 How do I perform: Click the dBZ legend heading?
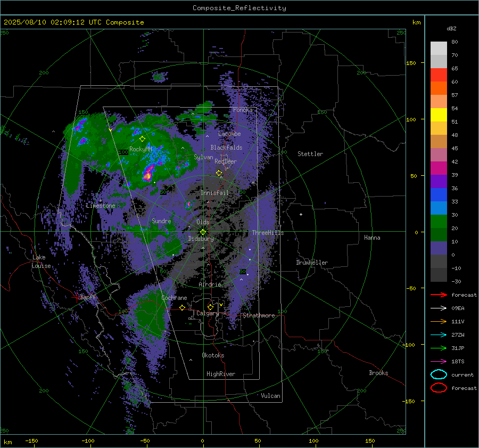click(x=451, y=28)
